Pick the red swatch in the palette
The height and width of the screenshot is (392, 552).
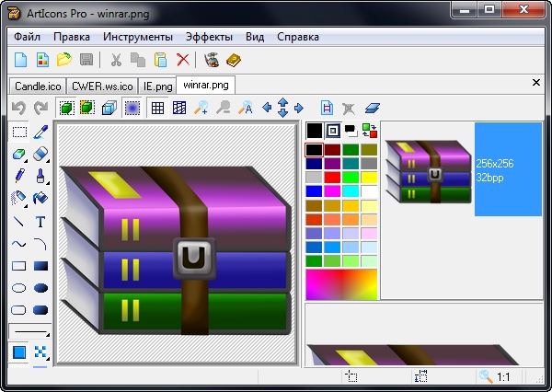(333, 177)
